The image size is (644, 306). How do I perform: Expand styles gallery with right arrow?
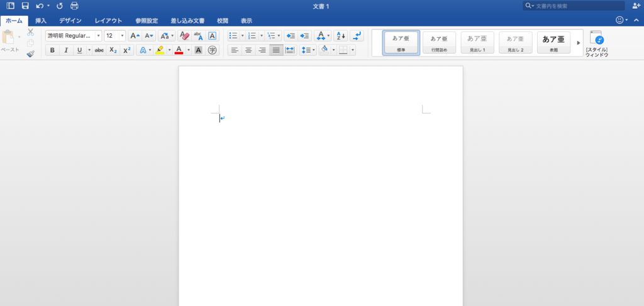579,43
